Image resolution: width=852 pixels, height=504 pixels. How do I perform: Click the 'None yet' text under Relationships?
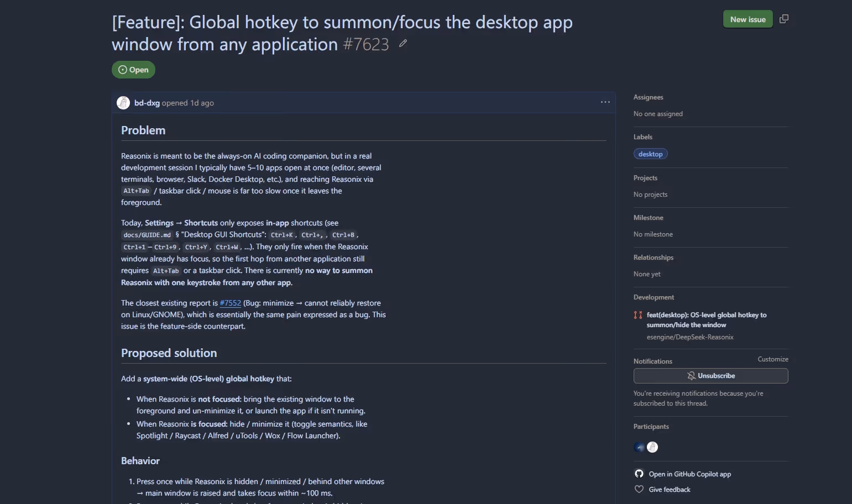(x=647, y=274)
